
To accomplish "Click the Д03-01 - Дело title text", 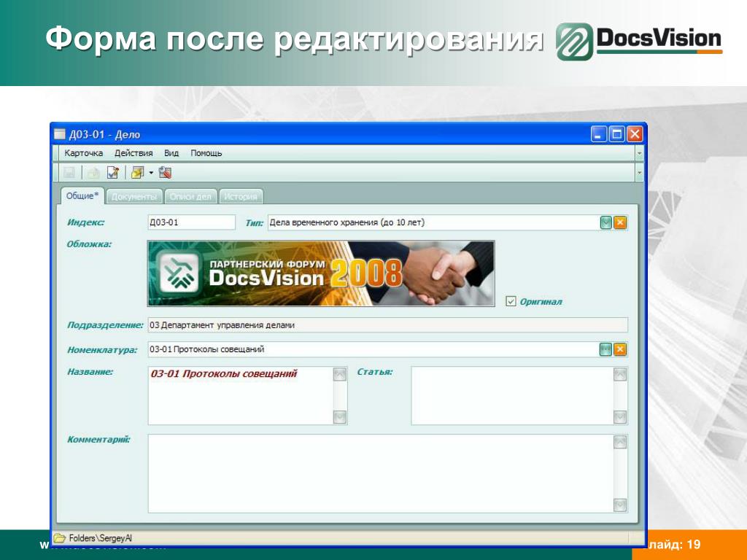I will 104,134.
